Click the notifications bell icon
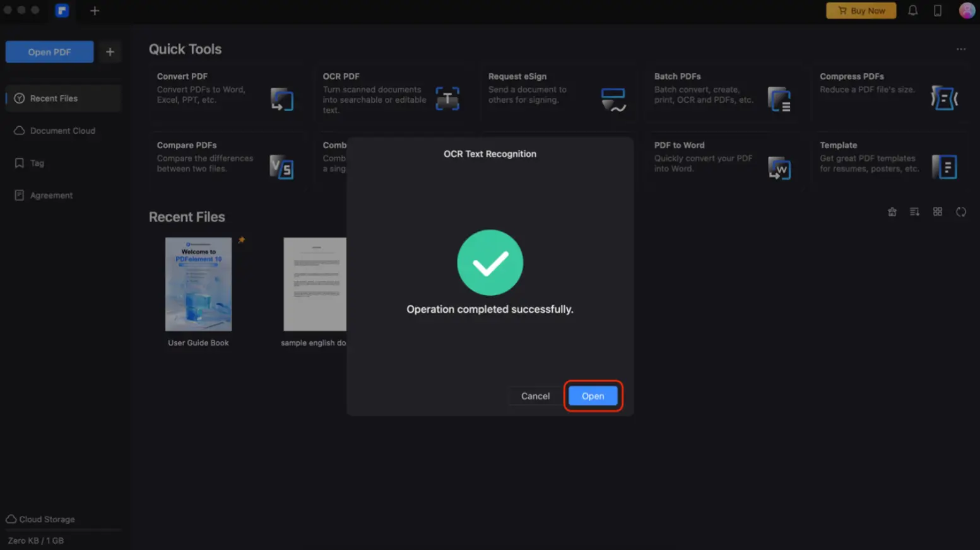The width and height of the screenshot is (980, 550). [x=912, y=10]
